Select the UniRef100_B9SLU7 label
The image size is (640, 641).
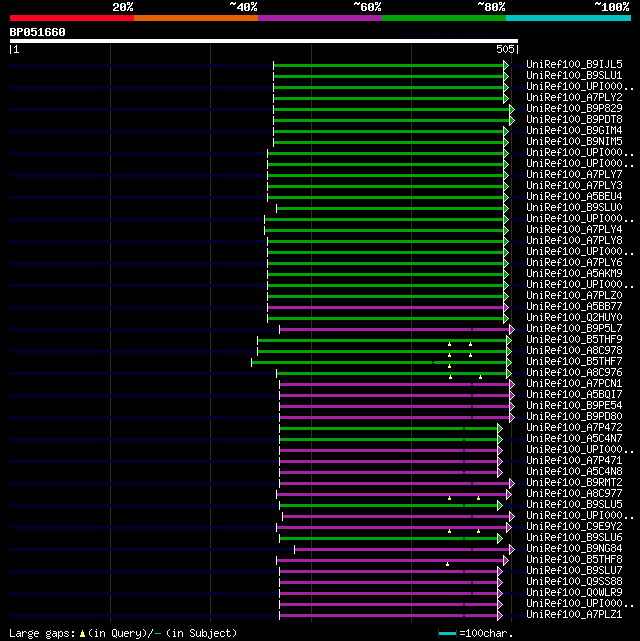tap(574, 570)
